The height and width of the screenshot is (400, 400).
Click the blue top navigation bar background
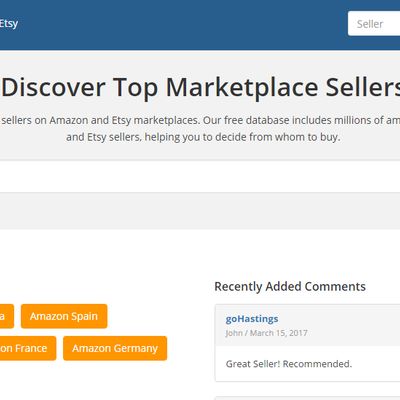(x=183, y=25)
